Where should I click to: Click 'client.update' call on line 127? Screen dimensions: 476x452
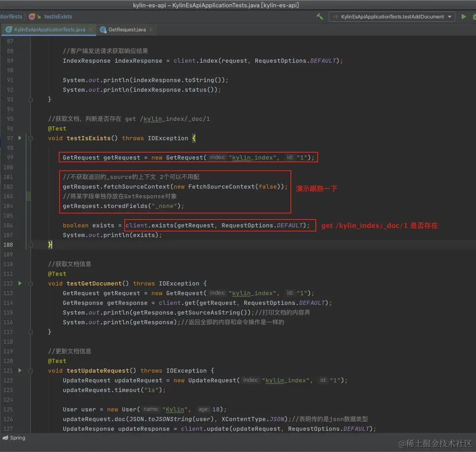205,428
